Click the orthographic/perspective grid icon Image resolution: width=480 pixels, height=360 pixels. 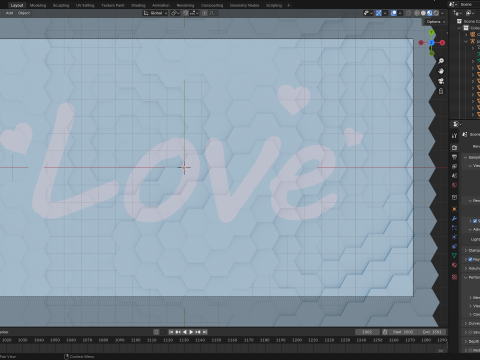[x=441, y=91]
